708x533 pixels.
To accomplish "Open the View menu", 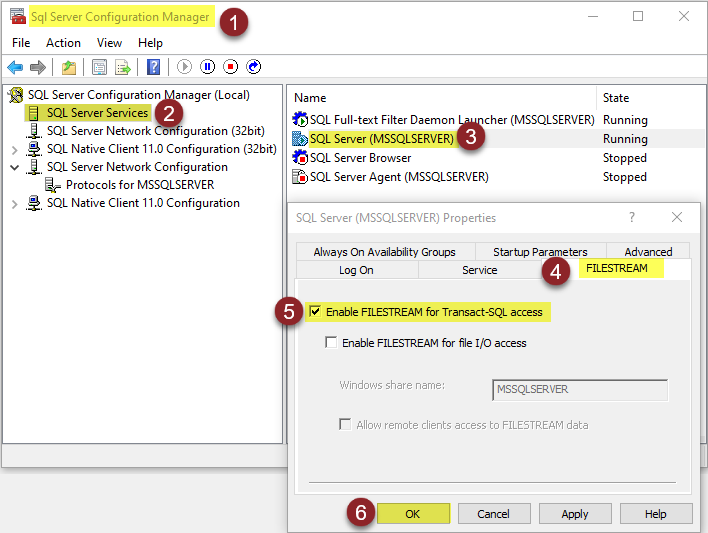I will (x=109, y=43).
